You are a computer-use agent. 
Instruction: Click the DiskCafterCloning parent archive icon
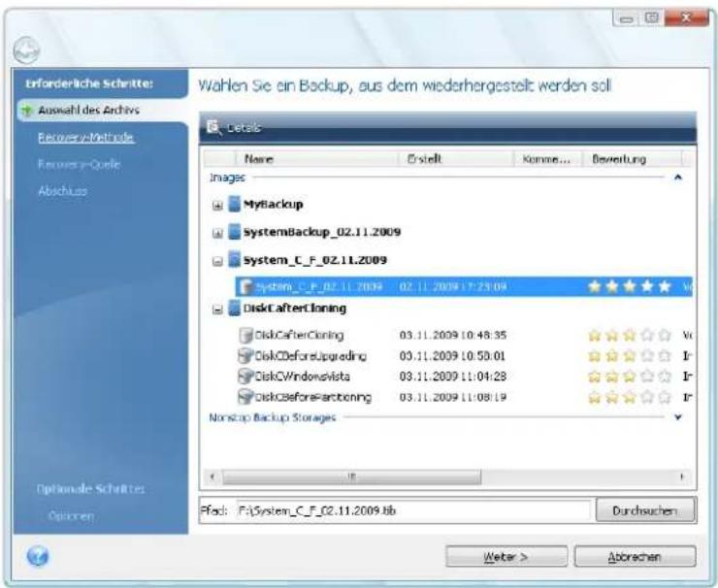(x=234, y=308)
